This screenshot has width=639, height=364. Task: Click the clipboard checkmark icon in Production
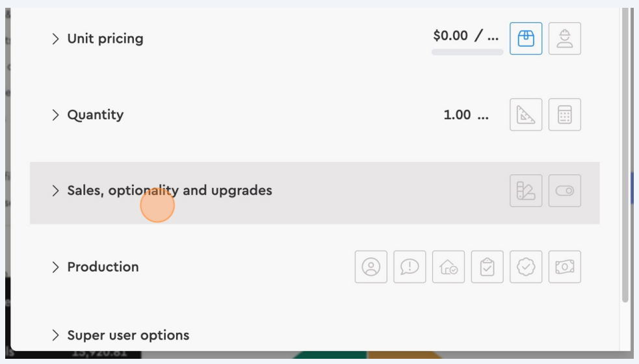pos(487,267)
